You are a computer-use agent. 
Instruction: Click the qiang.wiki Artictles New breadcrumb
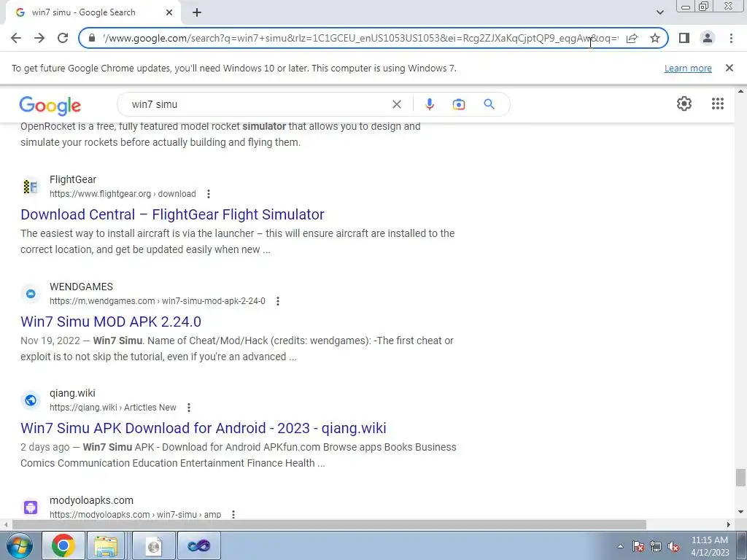click(113, 408)
